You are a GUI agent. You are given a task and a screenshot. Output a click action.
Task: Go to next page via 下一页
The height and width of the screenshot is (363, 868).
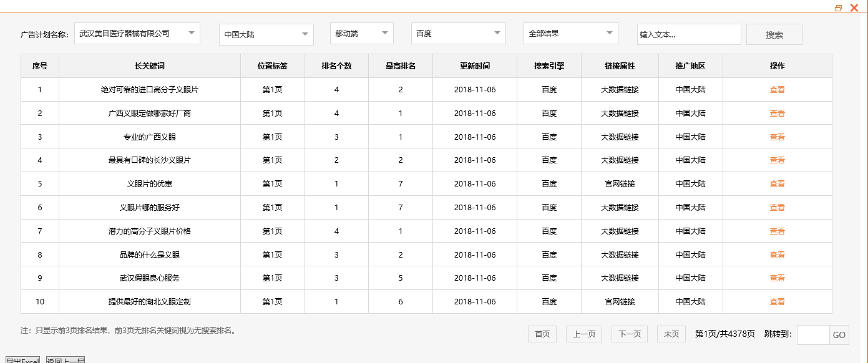coord(630,334)
